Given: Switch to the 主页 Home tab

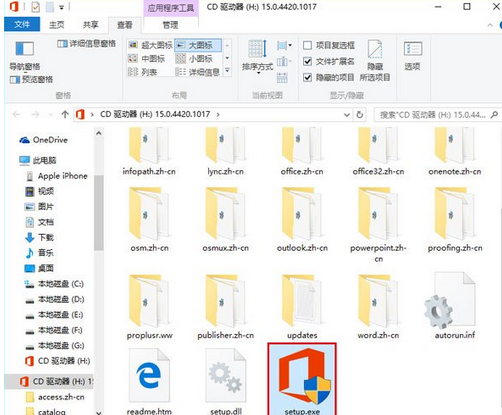Looking at the screenshot, I should [x=57, y=25].
